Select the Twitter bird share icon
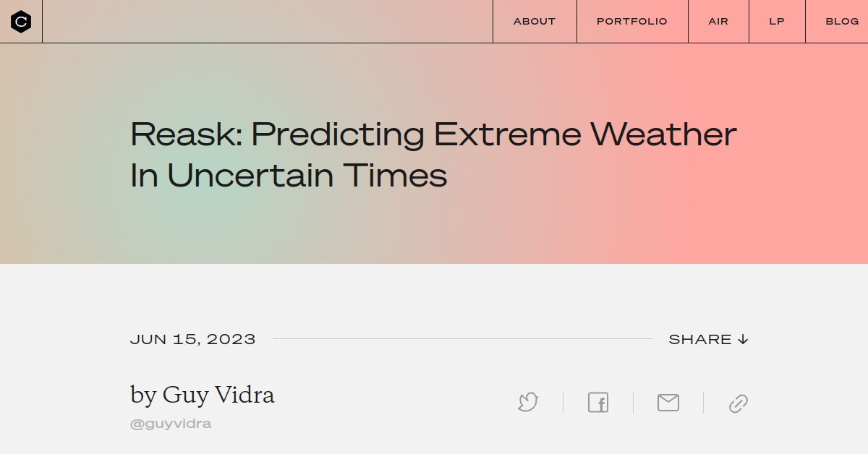868x454 pixels. click(527, 403)
